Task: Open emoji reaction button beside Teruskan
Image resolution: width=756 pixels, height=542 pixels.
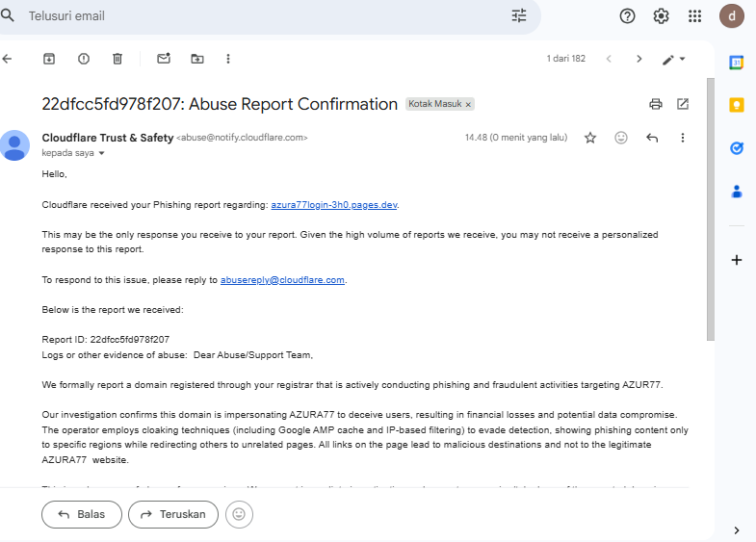Action: point(239,514)
